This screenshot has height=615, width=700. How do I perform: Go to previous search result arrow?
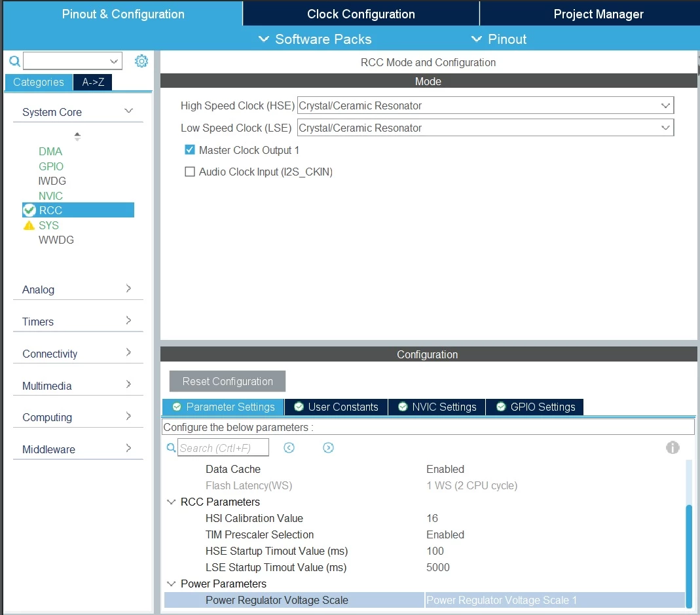[289, 447]
